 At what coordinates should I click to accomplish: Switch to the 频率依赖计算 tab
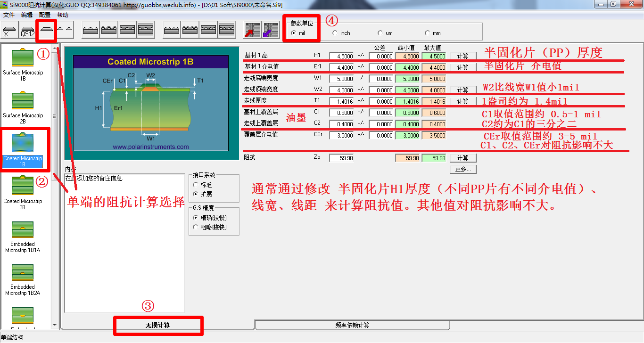pos(352,325)
